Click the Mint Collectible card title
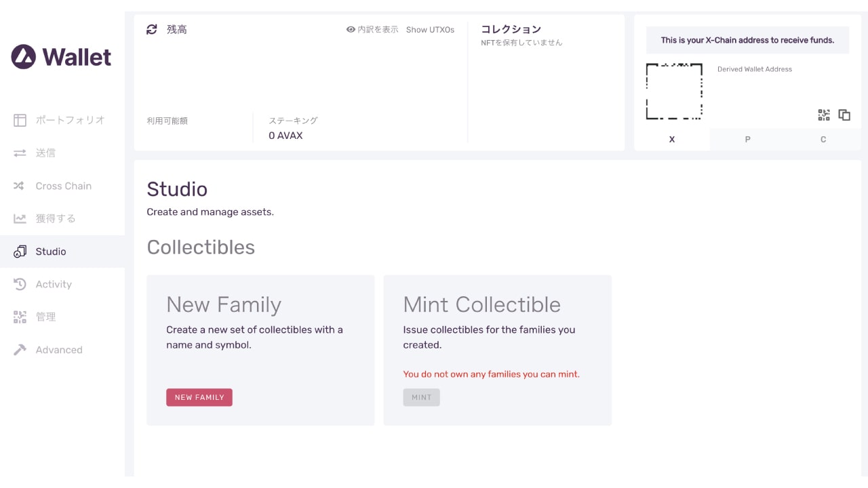Screen dimensions: 868x488 tap(481, 304)
